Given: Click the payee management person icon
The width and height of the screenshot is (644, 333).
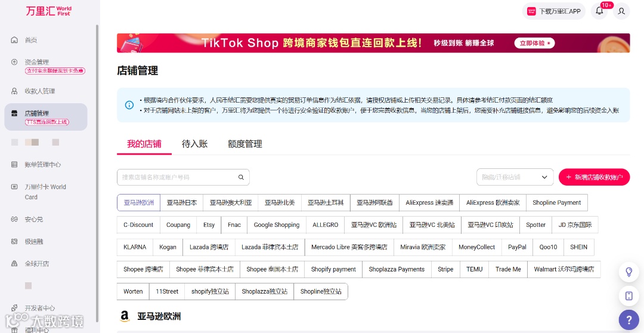Looking at the screenshot, I should (x=14, y=91).
